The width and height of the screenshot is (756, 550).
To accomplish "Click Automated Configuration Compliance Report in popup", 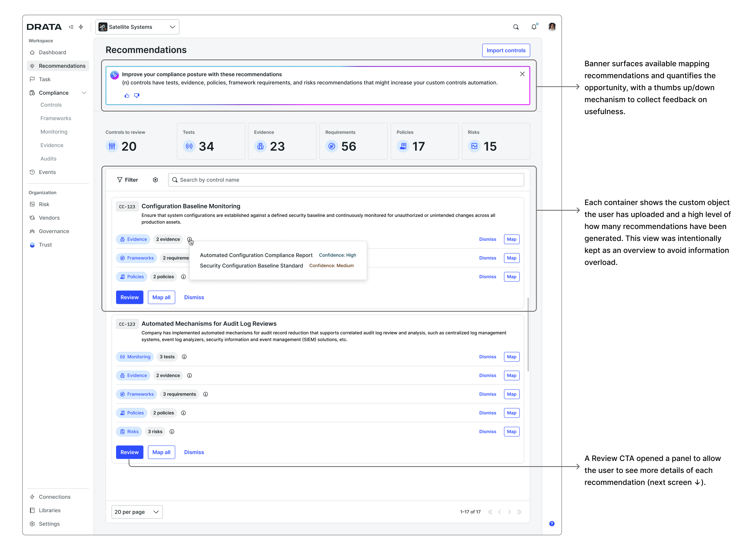I will click(256, 255).
